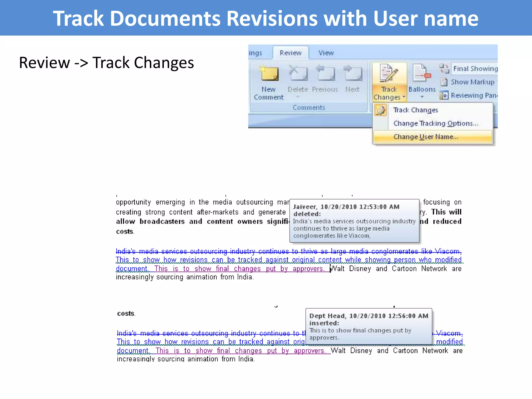Switch to the Review ribbon tab
This screenshot has height=399, width=532.
click(290, 53)
